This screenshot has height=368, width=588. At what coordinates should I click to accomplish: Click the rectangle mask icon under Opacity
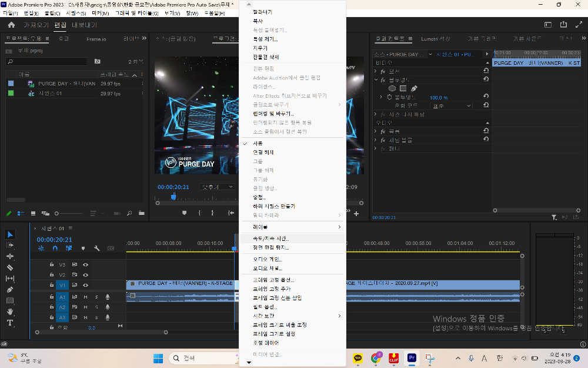point(403,89)
